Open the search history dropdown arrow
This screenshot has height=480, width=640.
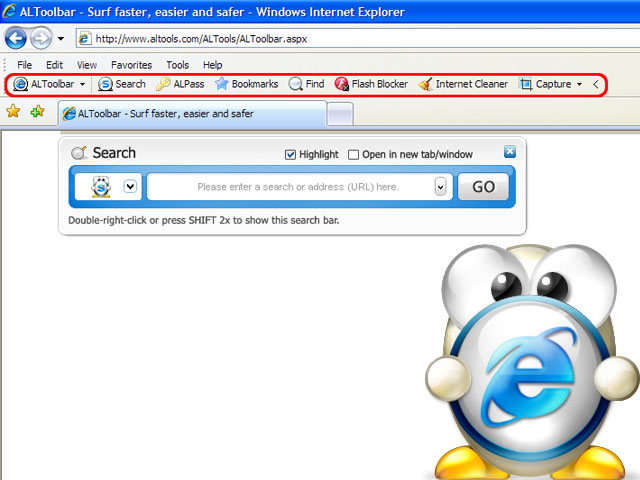440,187
